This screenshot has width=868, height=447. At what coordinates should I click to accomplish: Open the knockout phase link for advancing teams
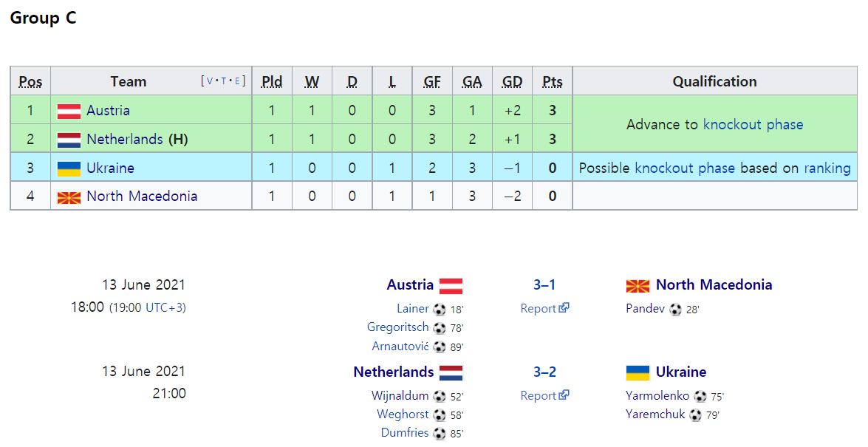[x=753, y=124]
